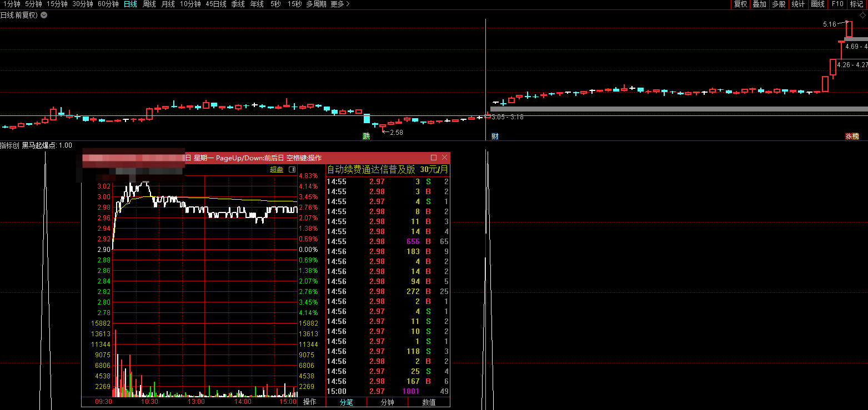Switch to 周线 weekly period
868x410 pixels.
click(149, 4)
